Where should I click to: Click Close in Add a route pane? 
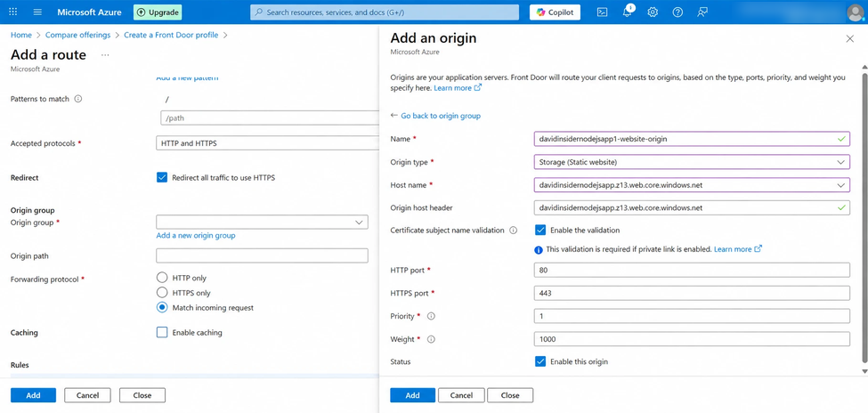tap(142, 395)
